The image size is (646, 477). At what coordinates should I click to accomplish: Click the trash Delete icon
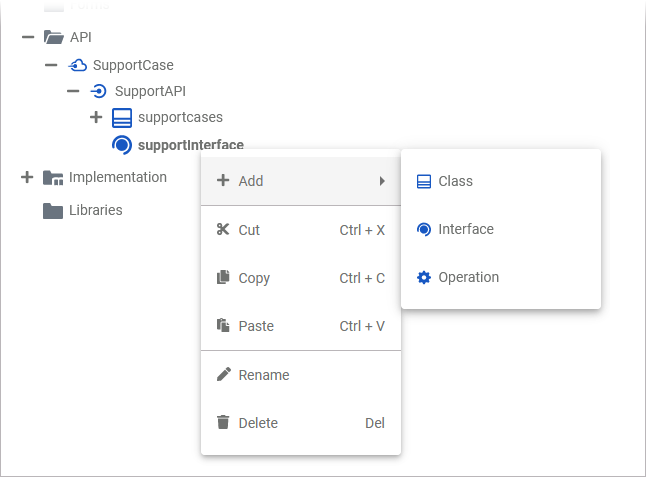pyautogui.click(x=223, y=423)
